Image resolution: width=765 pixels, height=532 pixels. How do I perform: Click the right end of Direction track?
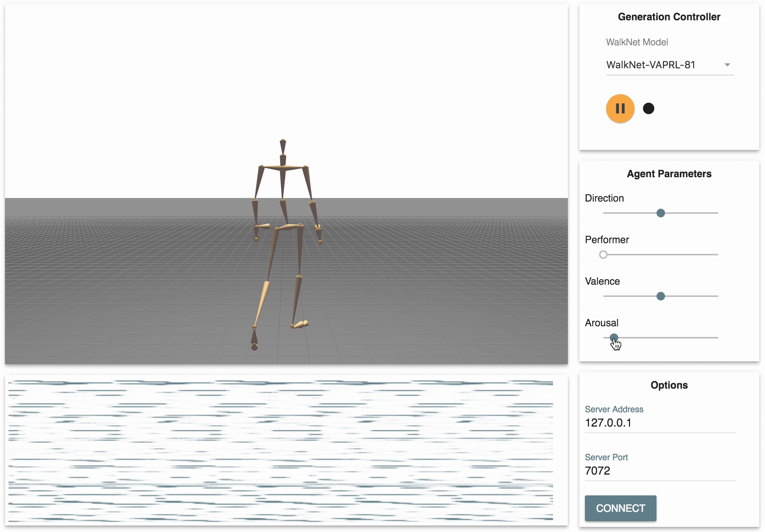click(717, 213)
